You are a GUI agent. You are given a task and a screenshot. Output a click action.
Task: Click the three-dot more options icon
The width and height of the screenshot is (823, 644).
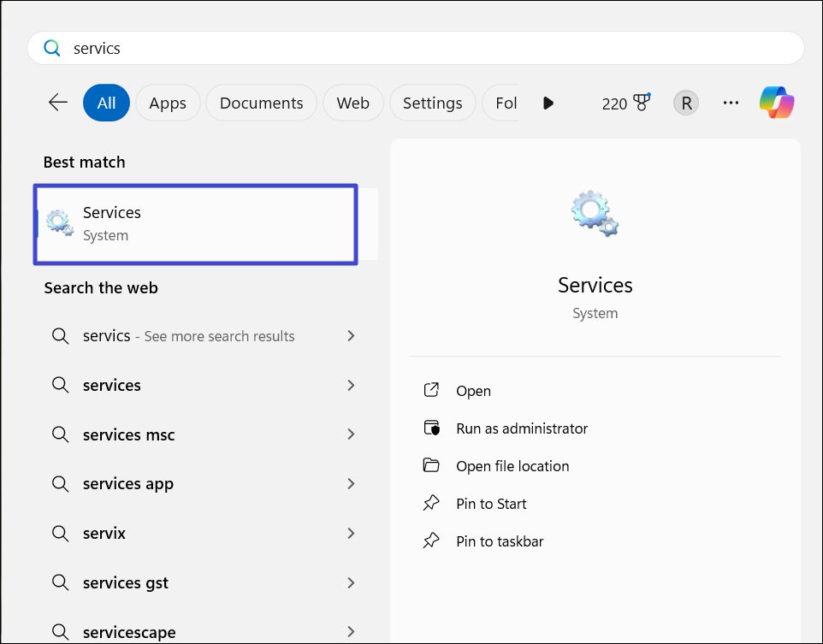[731, 103]
